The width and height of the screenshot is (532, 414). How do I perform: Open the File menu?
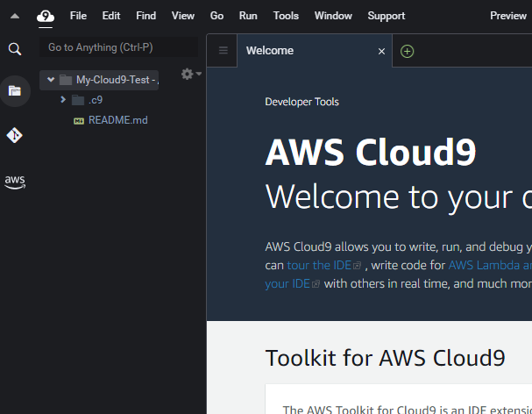(78, 16)
